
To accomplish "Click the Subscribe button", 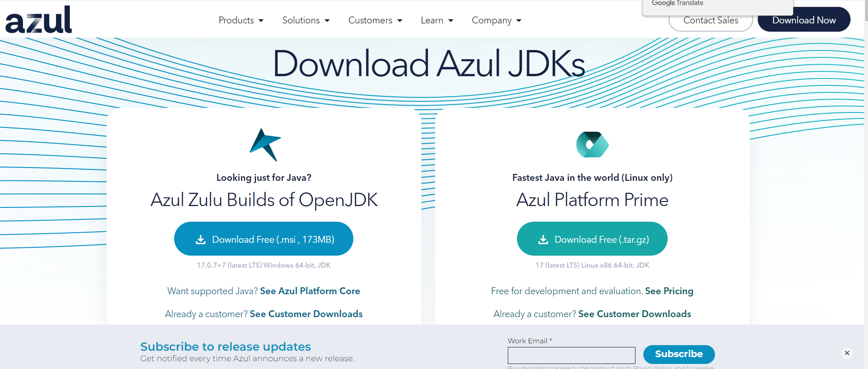I will [x=679, y=354].
